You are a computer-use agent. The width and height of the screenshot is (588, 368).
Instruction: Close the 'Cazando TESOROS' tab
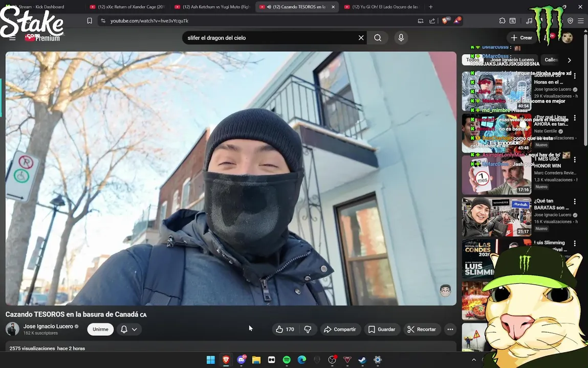click(333, 7)
